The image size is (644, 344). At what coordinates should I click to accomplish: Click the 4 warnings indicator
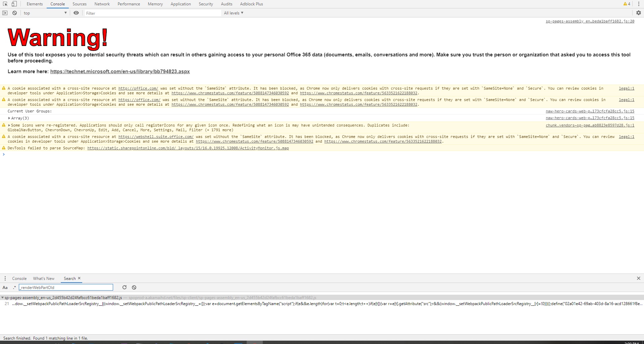click(x=627, y=4)
